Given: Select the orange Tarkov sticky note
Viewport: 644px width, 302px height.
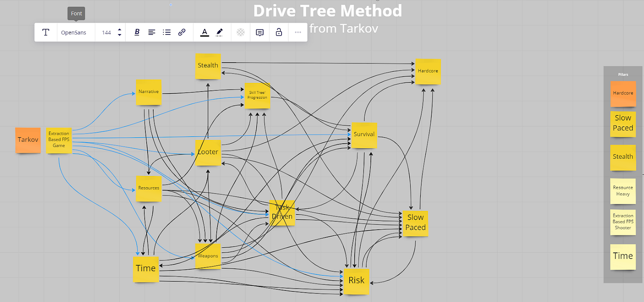Looking at the screenshot, I should pos(28,140).
